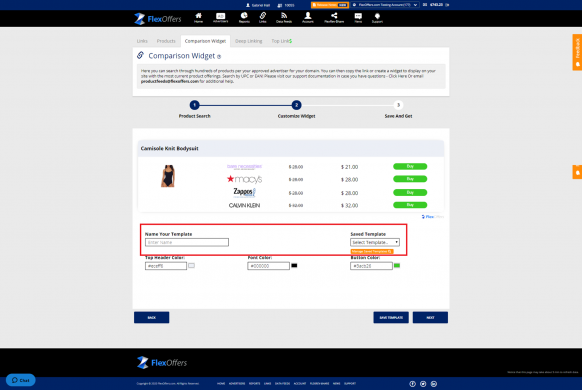Focus the Name Your Template input field
The width and height of the screenshot is (582, 390).
187,242
